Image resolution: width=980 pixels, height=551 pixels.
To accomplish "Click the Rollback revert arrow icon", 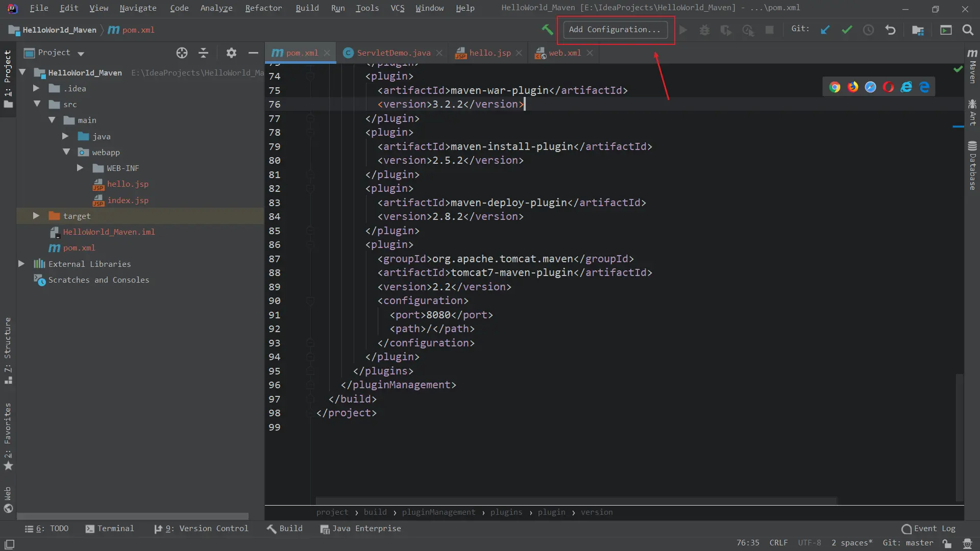I will coord(890,30).
